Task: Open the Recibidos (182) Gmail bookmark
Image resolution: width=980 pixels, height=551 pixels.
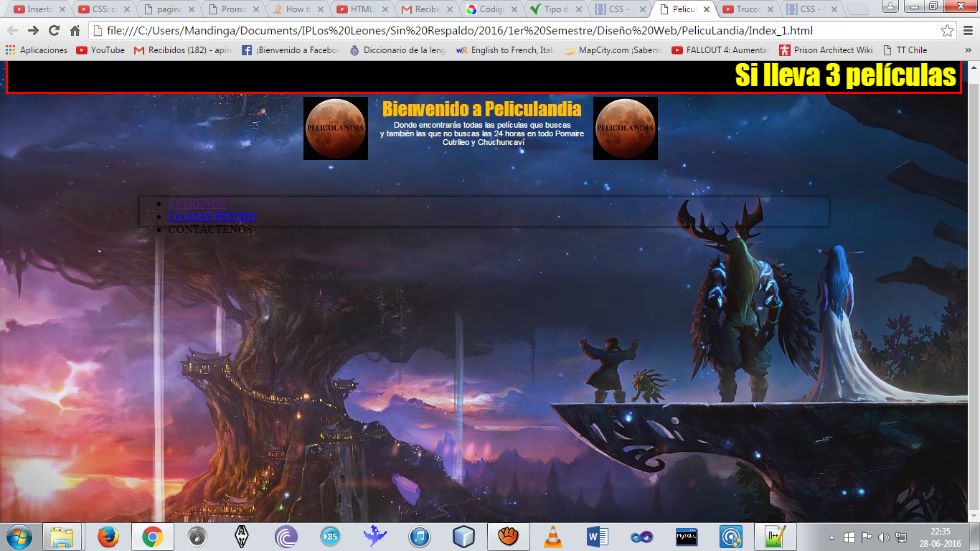Action: (x=183, y=50)
